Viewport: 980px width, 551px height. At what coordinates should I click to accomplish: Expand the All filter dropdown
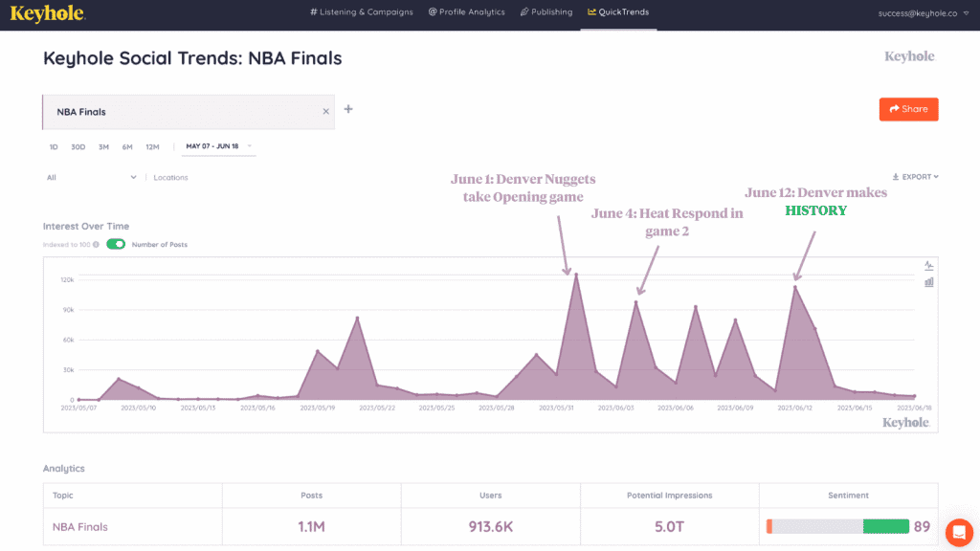(91, 177)
